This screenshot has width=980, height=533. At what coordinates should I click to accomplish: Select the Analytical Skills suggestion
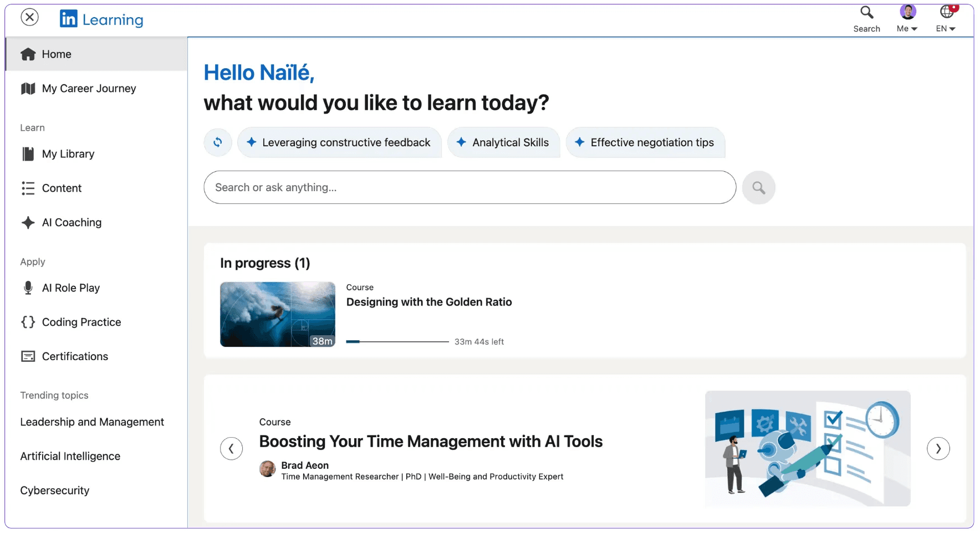503,142
